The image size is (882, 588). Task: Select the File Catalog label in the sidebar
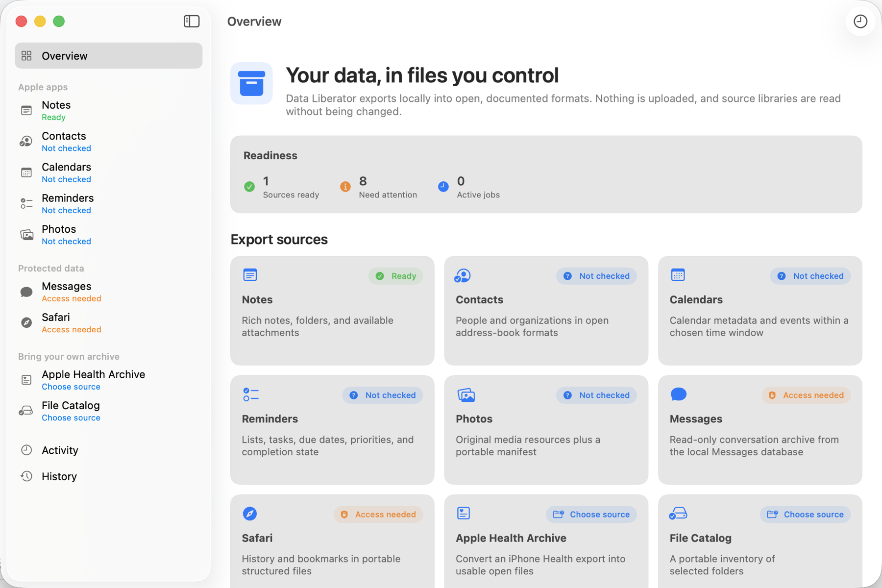pos(71,405)
